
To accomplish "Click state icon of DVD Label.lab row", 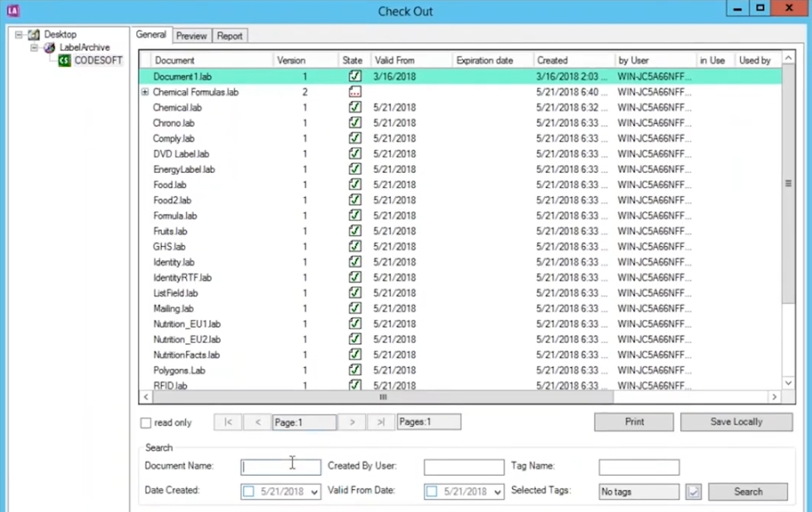I will pos(355,154).
